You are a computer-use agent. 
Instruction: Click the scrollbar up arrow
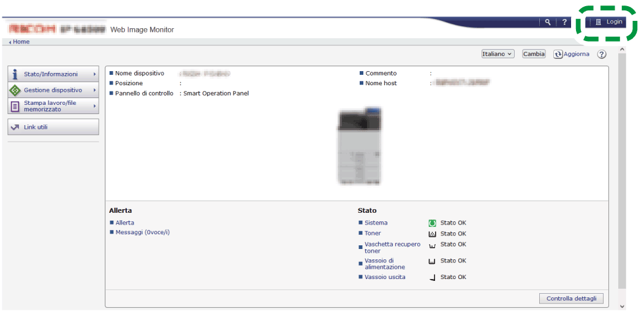(622, 49)
